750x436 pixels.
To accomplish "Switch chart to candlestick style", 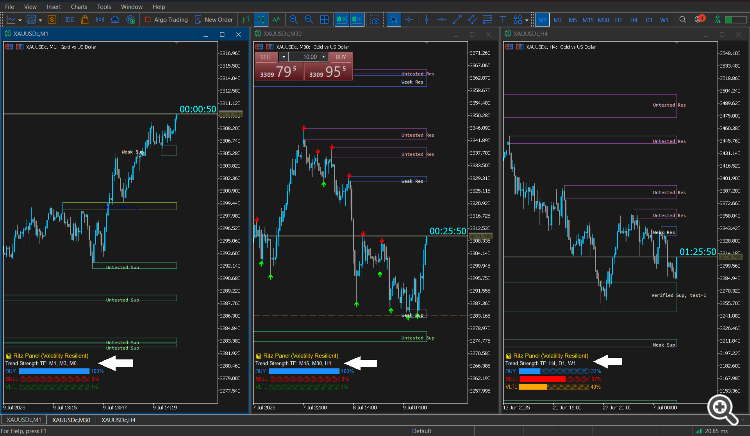I will click(261, 20).
